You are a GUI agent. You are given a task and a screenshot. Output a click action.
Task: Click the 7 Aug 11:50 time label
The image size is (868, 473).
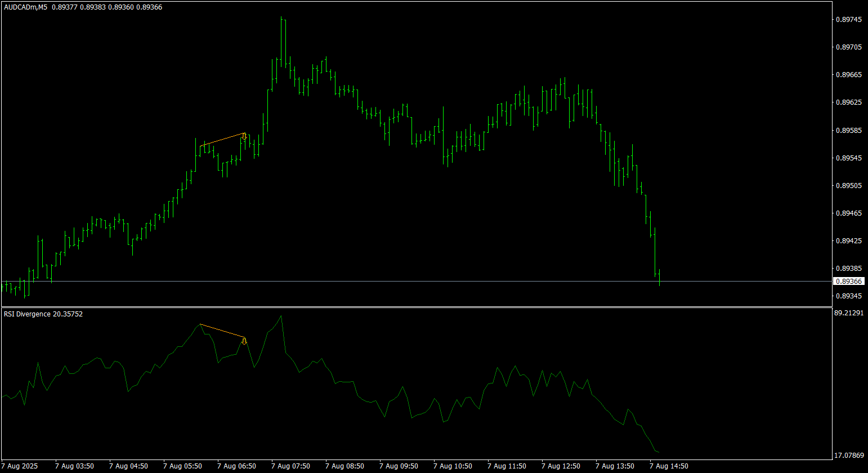pos(507,466)
